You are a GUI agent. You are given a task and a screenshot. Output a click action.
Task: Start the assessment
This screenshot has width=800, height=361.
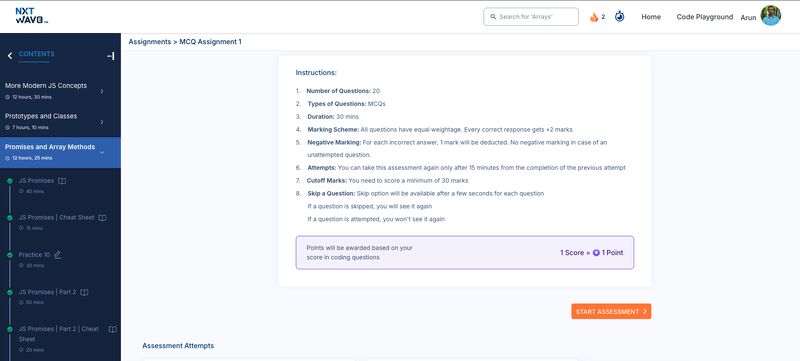611,312
